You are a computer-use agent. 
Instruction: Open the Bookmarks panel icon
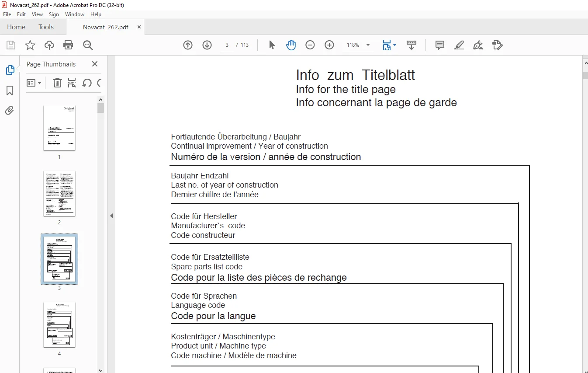pos(10,91)
